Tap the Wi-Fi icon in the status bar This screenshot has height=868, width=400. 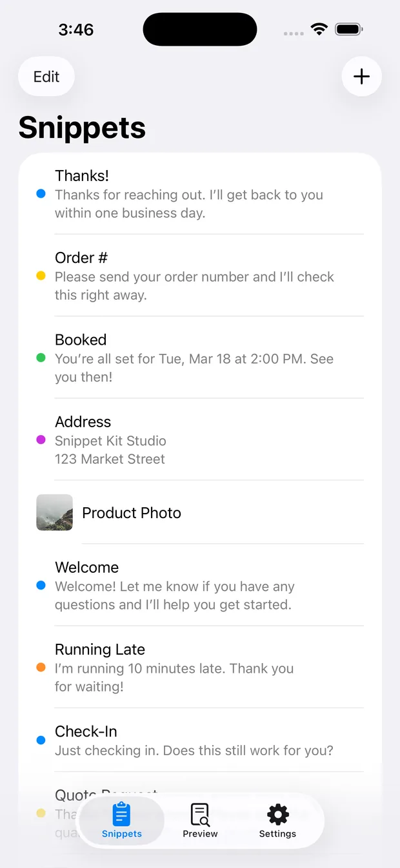point(319,29)
